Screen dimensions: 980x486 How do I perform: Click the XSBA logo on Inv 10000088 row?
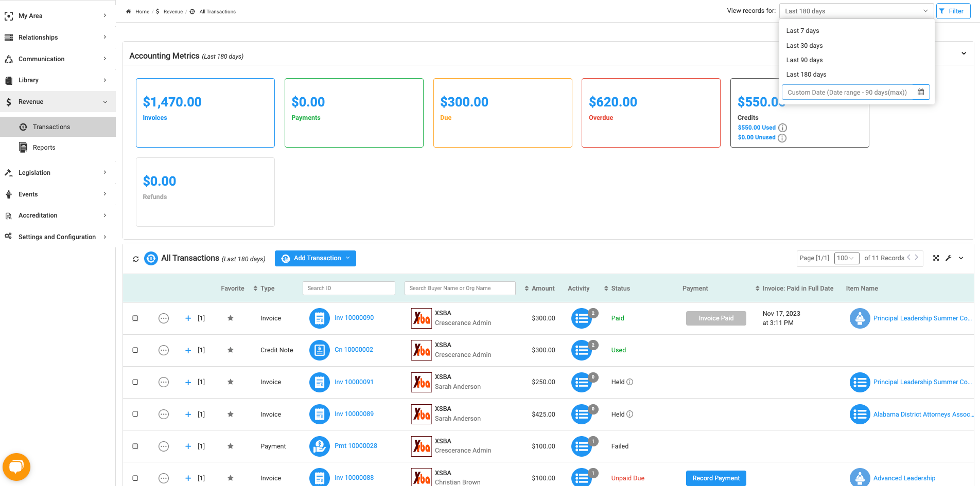[422, 478]
